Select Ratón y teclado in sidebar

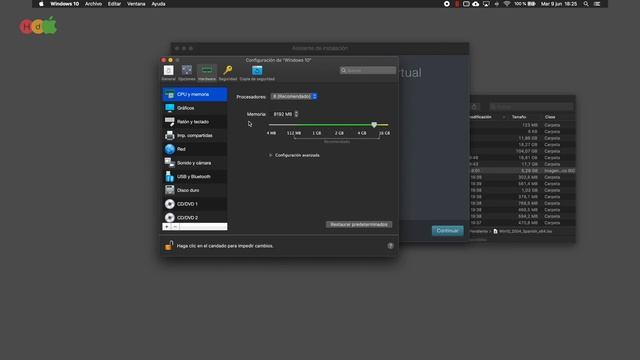195,122
